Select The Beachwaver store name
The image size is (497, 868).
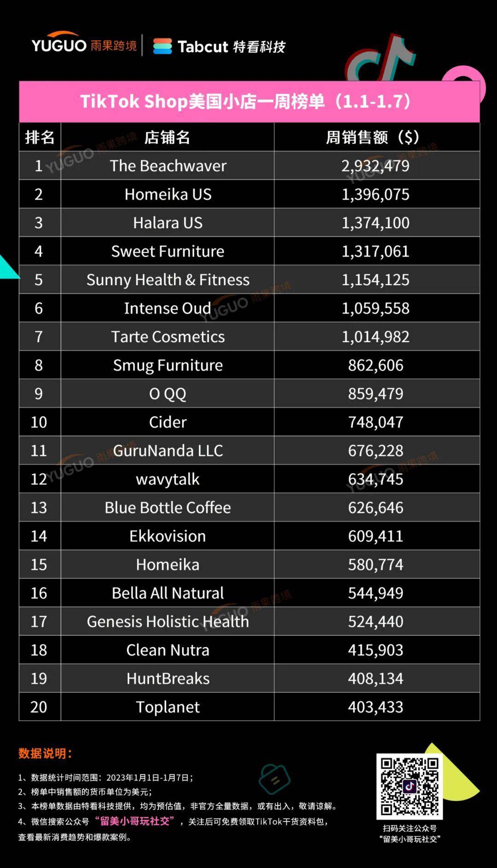click(x=168, y=166)
